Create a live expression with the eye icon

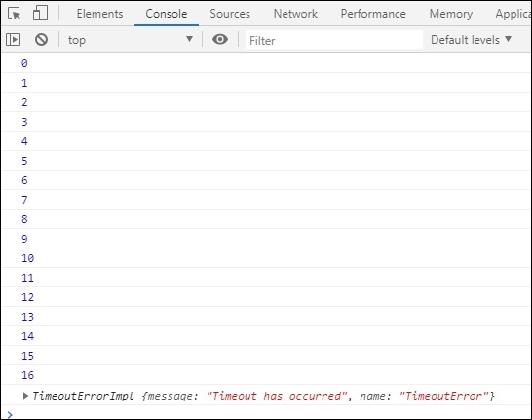220,39
